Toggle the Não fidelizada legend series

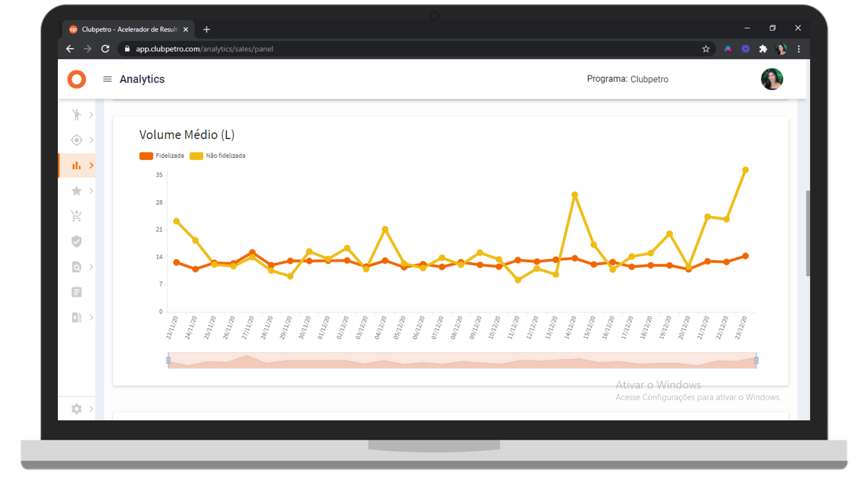pyautogui.click(x=218, y=156)
